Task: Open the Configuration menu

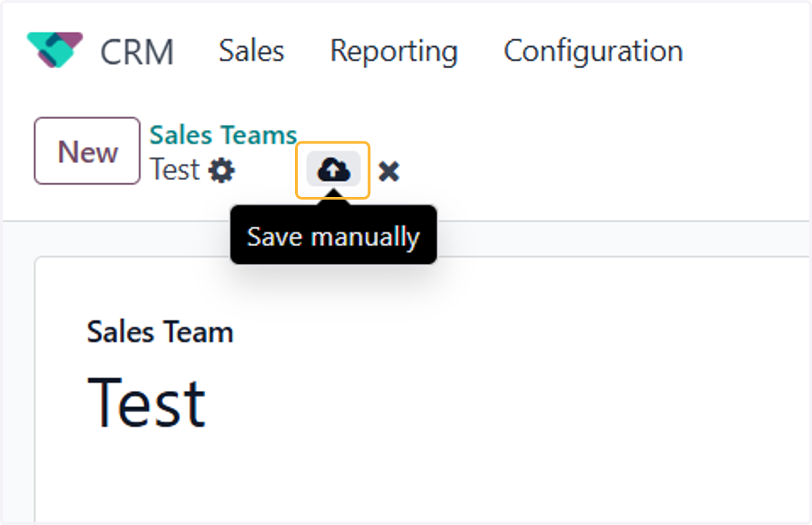Action: click(593, 51)
